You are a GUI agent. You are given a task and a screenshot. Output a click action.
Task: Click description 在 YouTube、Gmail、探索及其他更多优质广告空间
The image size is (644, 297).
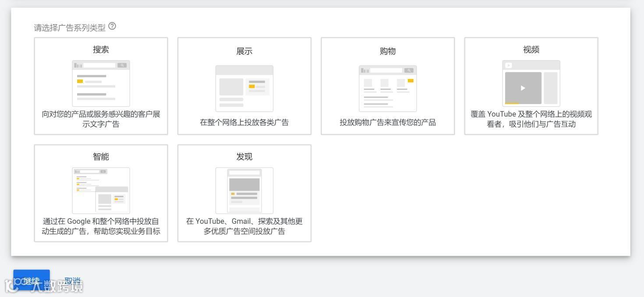click(x=244, y=226)
